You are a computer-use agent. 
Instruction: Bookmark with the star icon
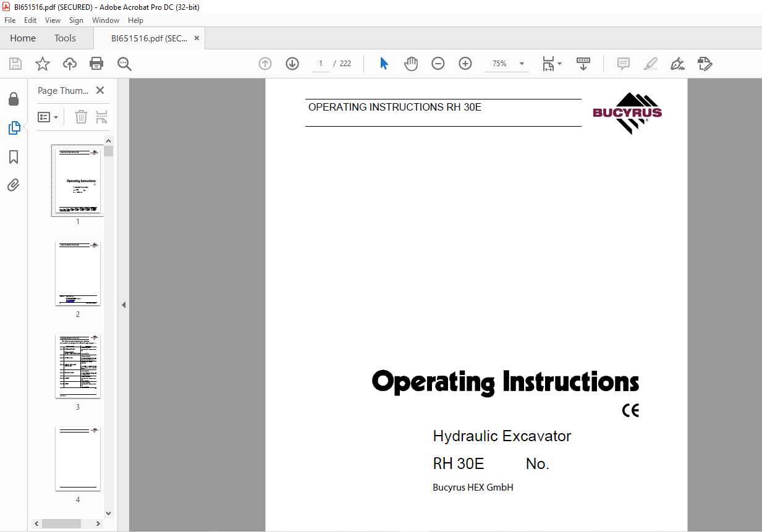point(42,64)
